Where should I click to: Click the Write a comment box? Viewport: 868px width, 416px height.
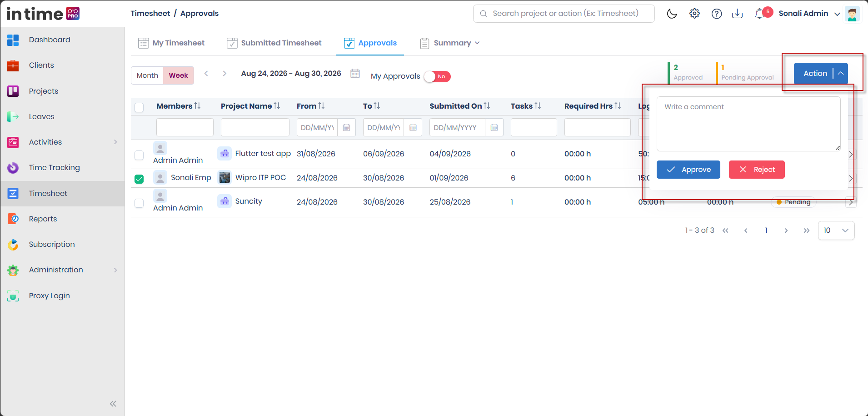[748, 124]
